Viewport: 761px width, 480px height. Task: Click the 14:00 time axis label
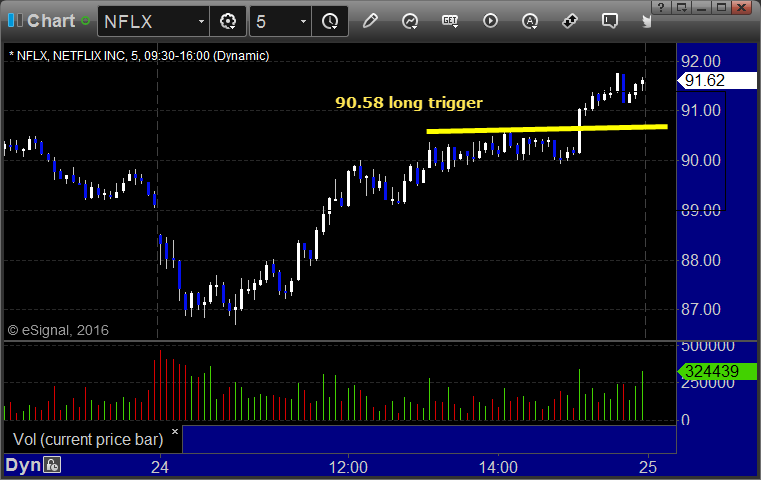[x=498, y=467]
